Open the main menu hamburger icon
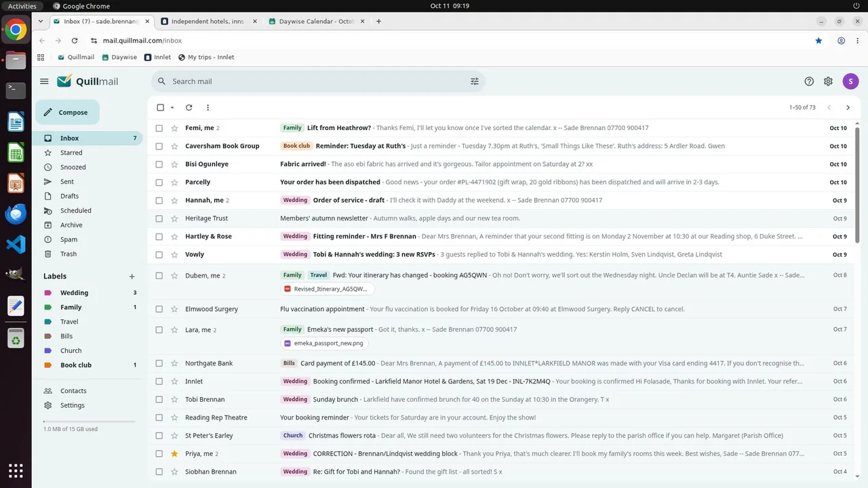 click(44, 81)
